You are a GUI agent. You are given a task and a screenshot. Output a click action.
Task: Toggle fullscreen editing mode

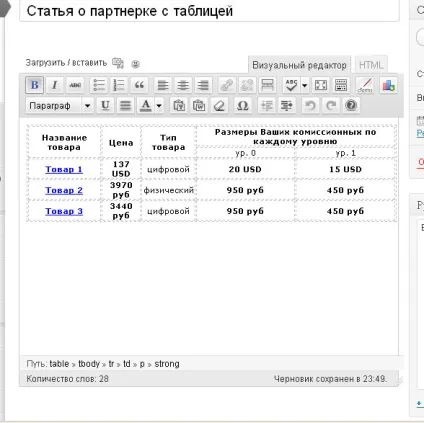coord(321,85)
